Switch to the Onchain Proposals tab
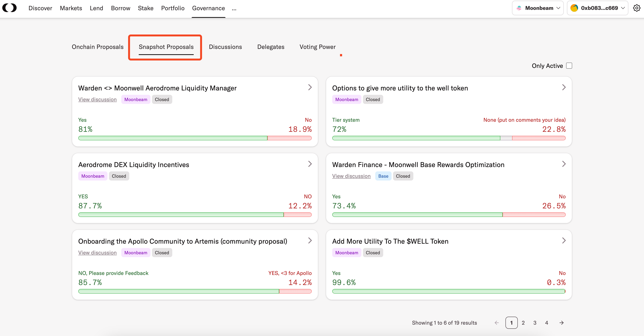644x336 pixels. (97, 47)
